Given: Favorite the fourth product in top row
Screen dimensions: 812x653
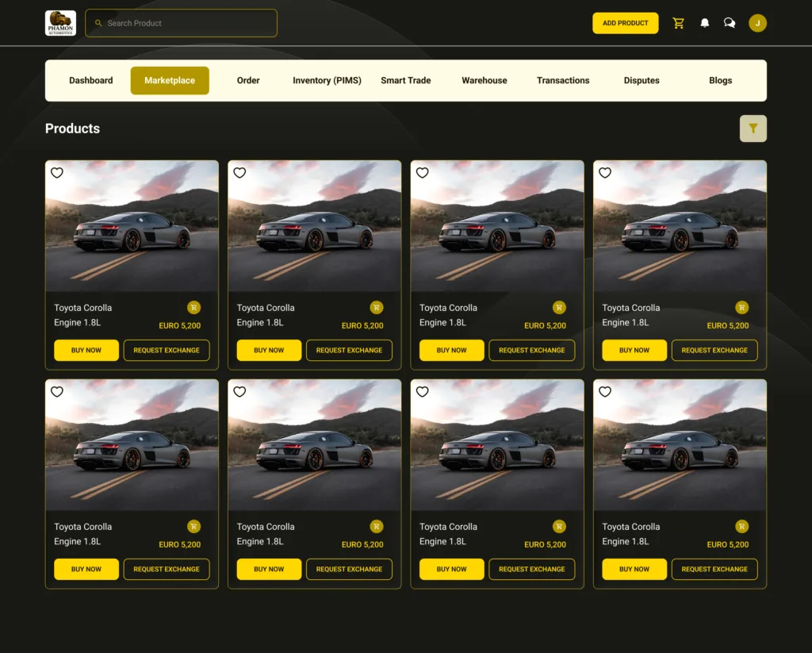Looking at the screenshot, I should [605, 173].
